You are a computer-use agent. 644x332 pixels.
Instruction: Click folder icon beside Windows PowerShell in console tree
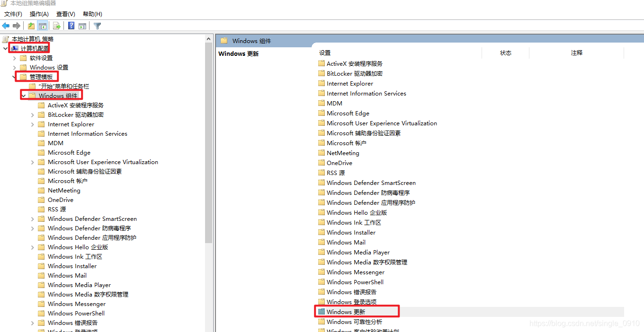[x=41, y=313]
